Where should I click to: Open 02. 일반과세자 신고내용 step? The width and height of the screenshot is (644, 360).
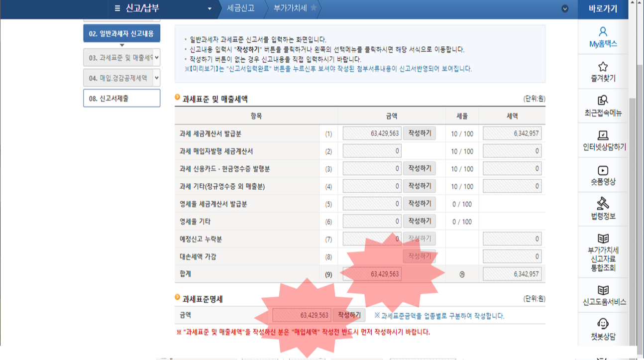tap(121, 33)
